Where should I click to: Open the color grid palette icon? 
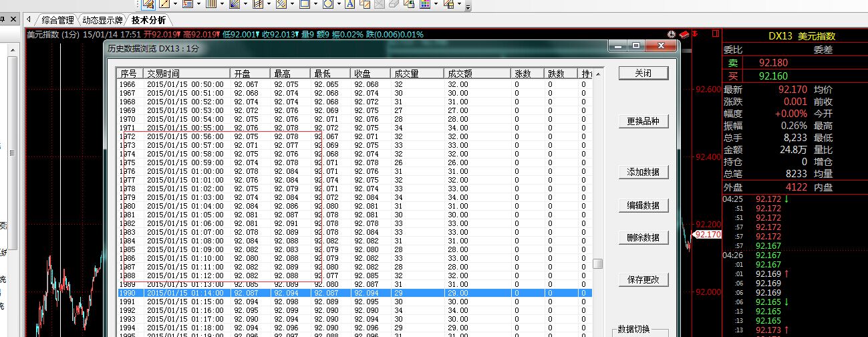tap(425, 4)
